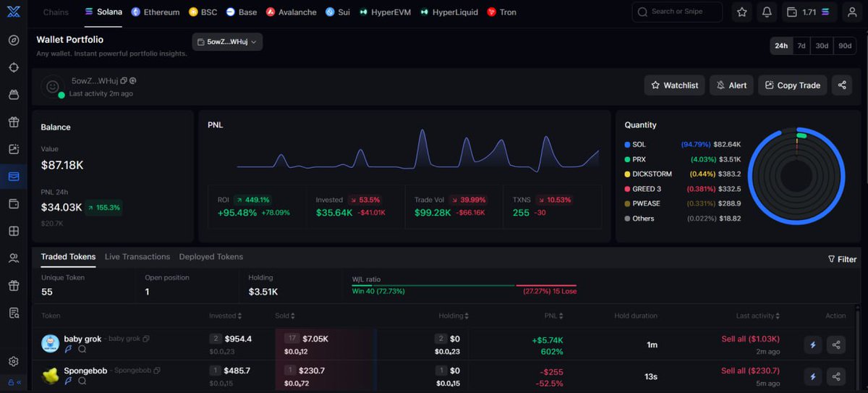Viewport: 868px width, 393px height.
Task: Click the DICKSTORM yellow legend dot
Action: pyautogui.click(x=627, y=174)
